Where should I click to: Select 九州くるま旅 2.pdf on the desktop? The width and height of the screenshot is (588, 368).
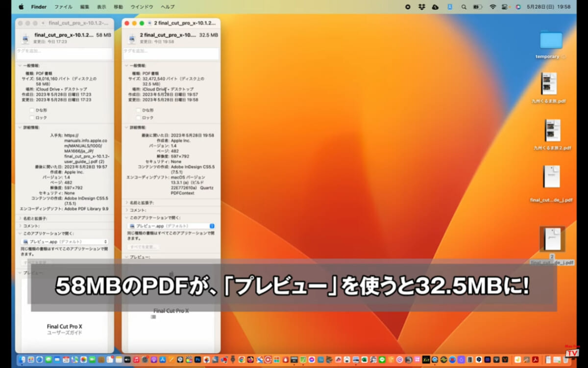click(x=552, y=131)
